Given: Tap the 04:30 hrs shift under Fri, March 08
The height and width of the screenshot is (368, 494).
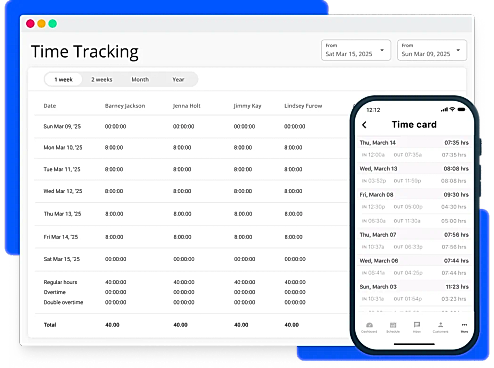Looking at the screenshot, I should [414, 207].
